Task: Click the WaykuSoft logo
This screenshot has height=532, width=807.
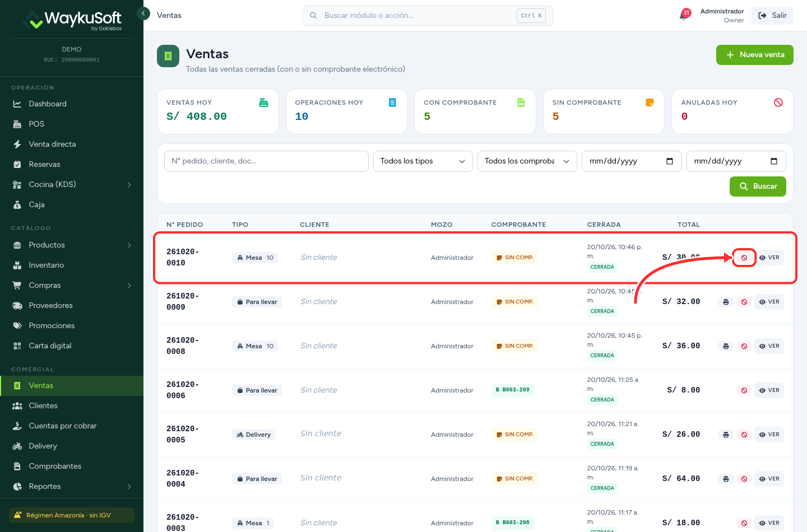Action: click(72, 20)
